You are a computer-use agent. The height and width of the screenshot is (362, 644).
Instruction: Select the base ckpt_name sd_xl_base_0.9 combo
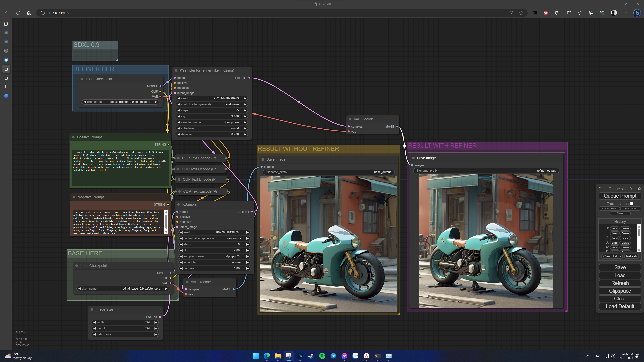123,289
